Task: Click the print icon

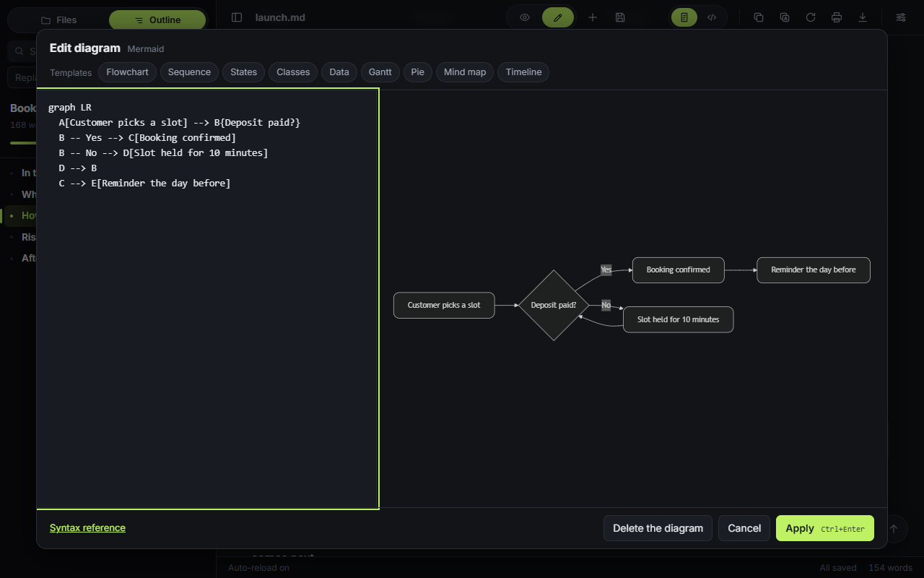Action: [x=837, y=17]
